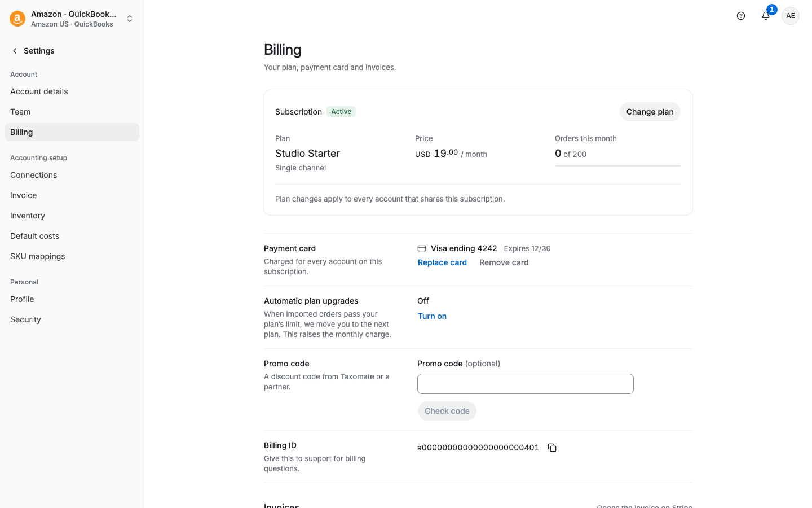Click the Single channel plan description
Image resolution: width=812 pixels, height=508 pixels.
point(301,168)
